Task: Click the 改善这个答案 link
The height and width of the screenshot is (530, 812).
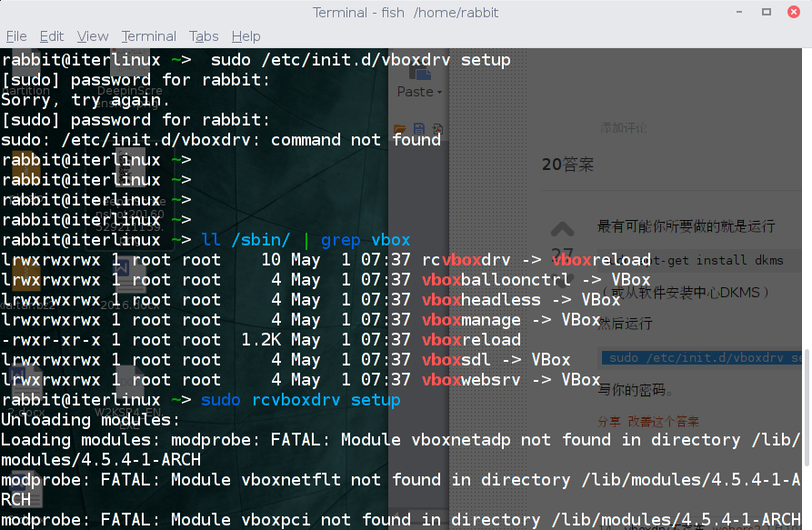Action: 664,421
